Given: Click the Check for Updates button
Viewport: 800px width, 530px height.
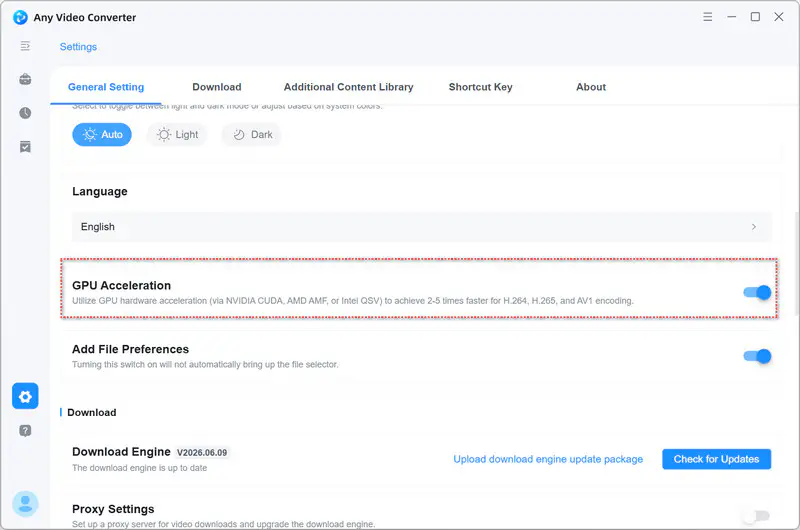Looking at the screenshot, I should click(x=716, y=459).
